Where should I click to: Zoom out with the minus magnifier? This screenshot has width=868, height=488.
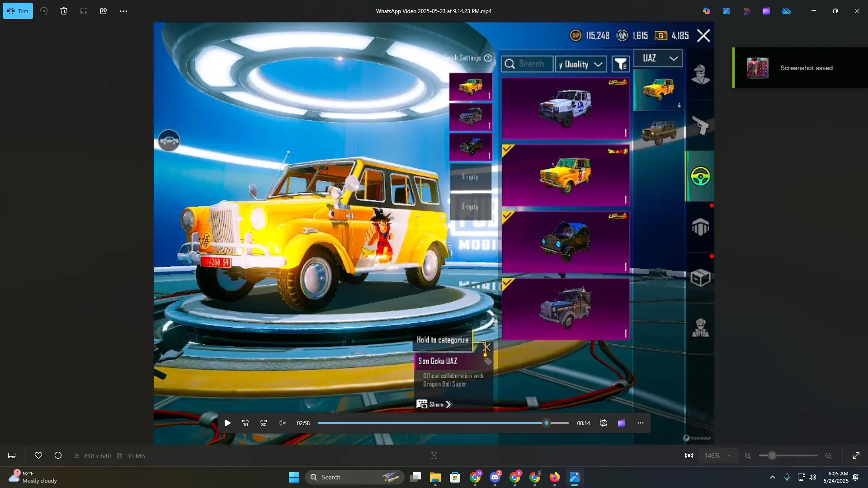[748, 455]
